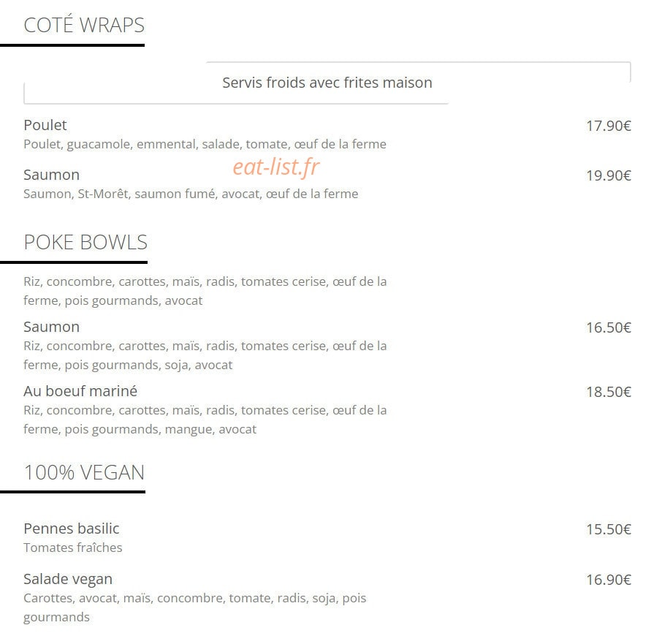Screen dimensions: 651x644
Task: Open the POKE BOWLS section heading
Action: tap(85, 242)
